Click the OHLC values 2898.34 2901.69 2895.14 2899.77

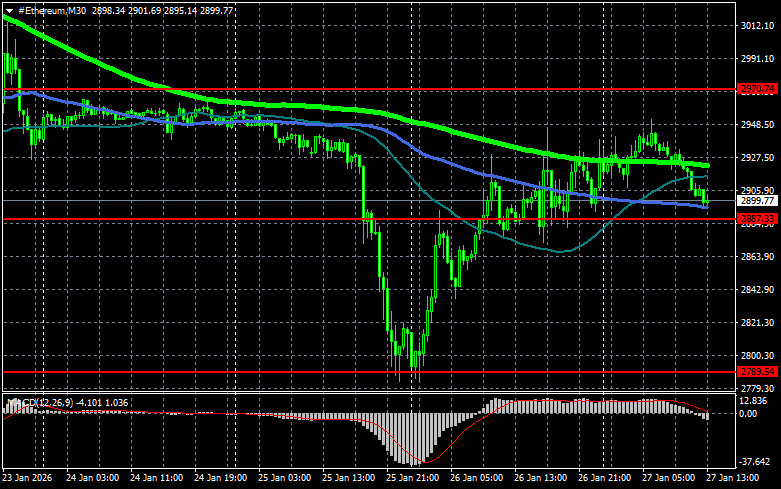[x=162, y=10]
